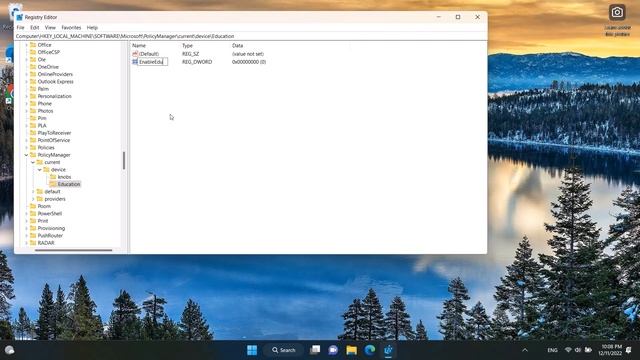Open the File menu
This screenshot has height=360, width=640.
pos(20,28)
